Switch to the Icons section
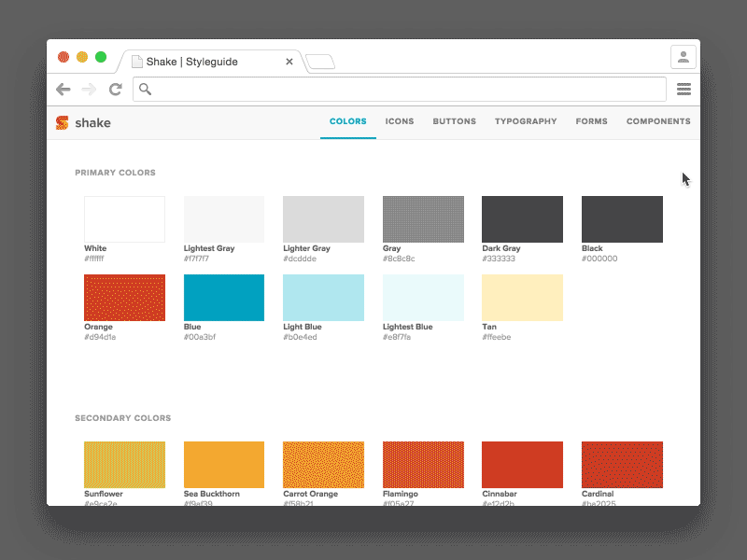 [400, 121]
